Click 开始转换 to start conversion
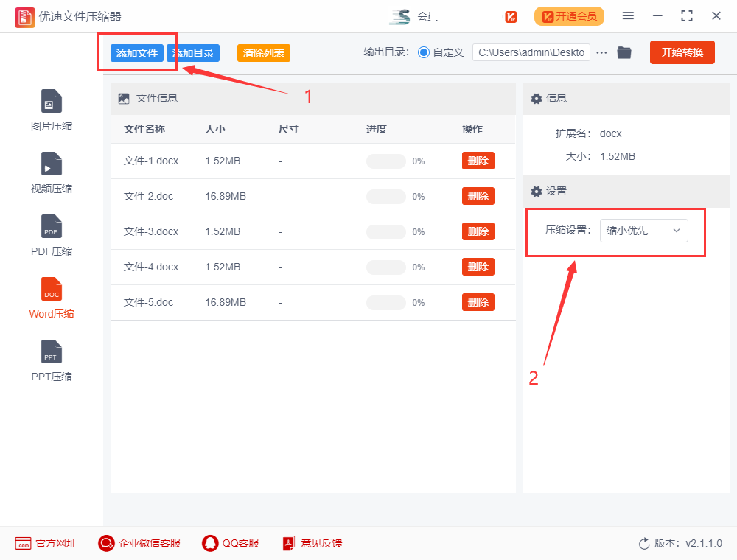737x560 pixels. coord(682,52)
